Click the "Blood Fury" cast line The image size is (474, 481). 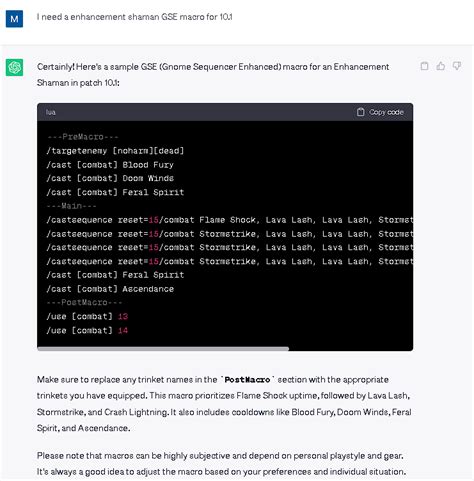click(x=110, y=165)
